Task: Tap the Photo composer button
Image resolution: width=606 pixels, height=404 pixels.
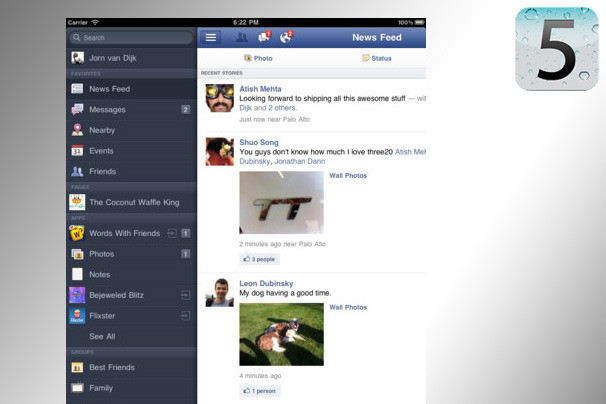Action: click(258, 59)
